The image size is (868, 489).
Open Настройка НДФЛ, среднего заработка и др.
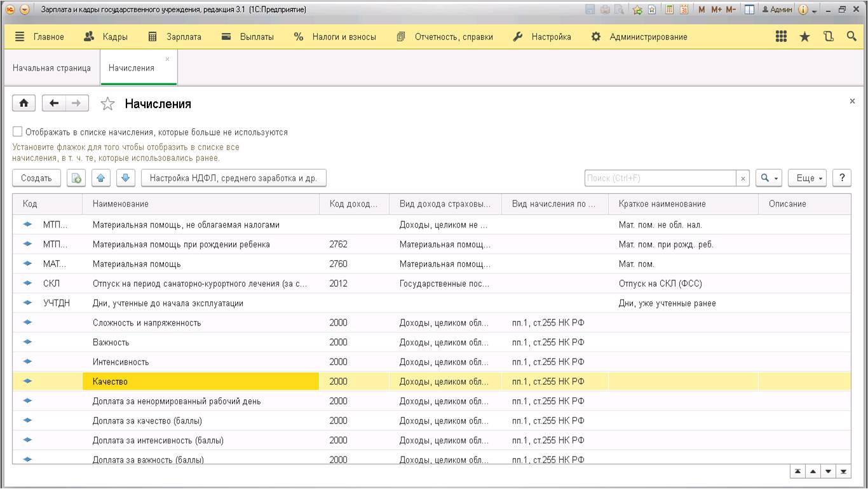234,179
